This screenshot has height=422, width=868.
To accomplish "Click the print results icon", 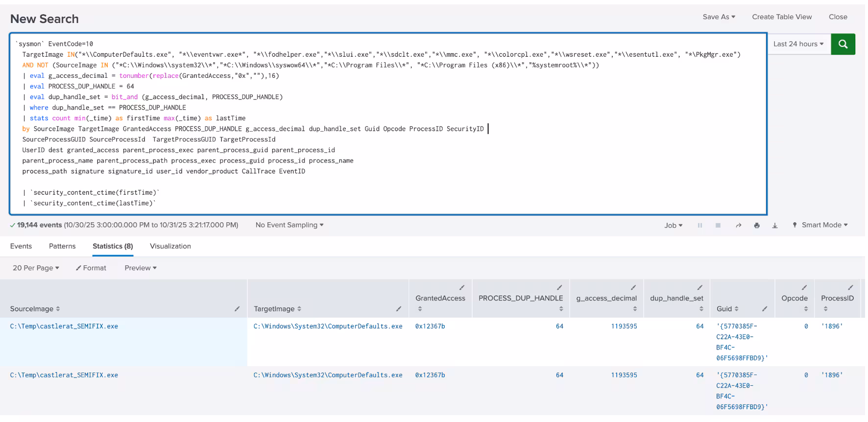I will [x=757, y=226].
